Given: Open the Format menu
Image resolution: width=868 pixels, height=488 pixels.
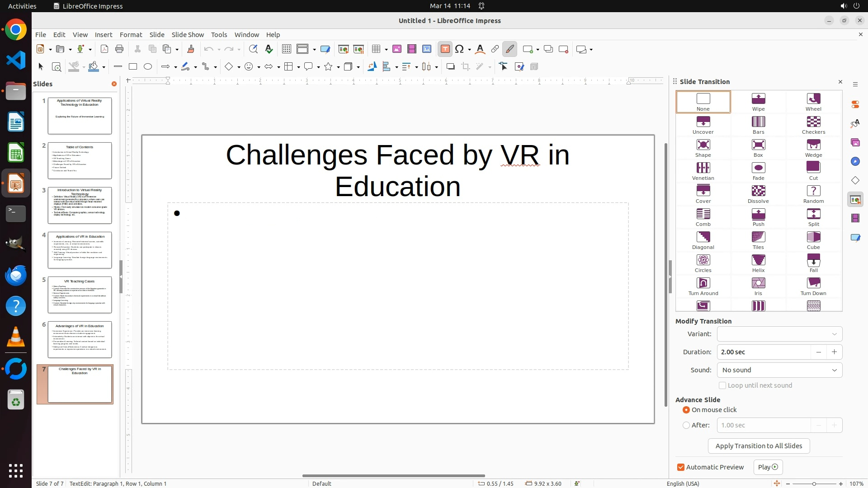Looking at the screenshot, I should pyautogui.click(x=131, y=35).
